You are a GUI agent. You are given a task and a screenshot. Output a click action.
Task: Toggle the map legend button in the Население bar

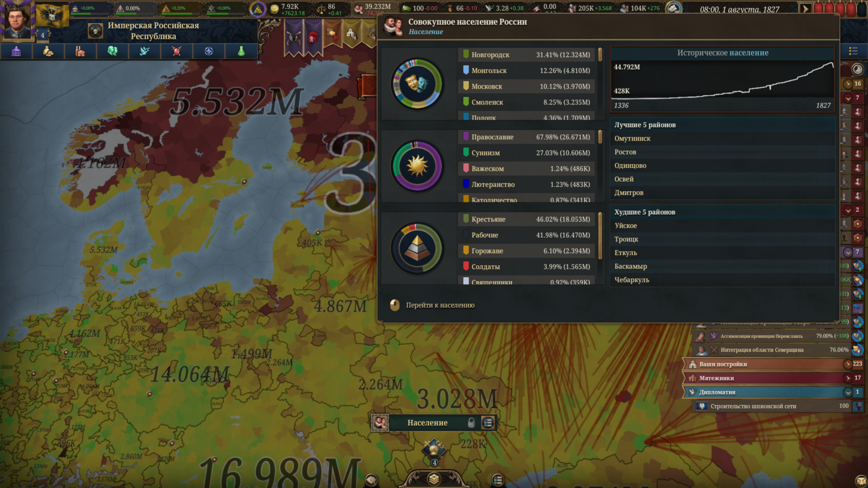[487, 422]
